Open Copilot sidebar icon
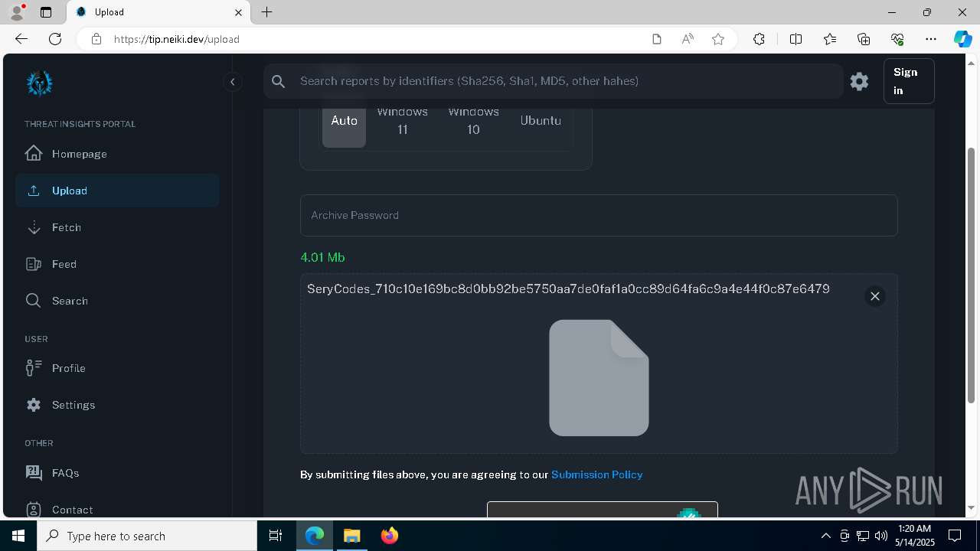Viewport: 980px width, 551px height. pos(962,39)
